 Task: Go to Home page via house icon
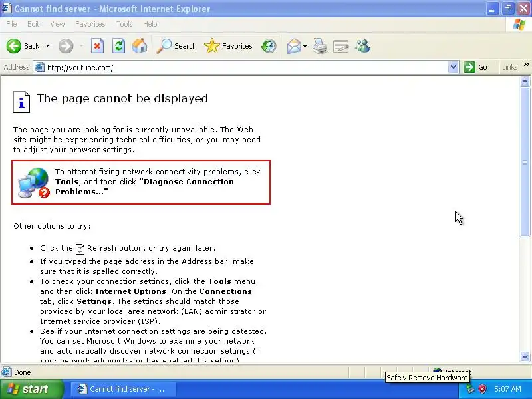(x=140, y=46)
